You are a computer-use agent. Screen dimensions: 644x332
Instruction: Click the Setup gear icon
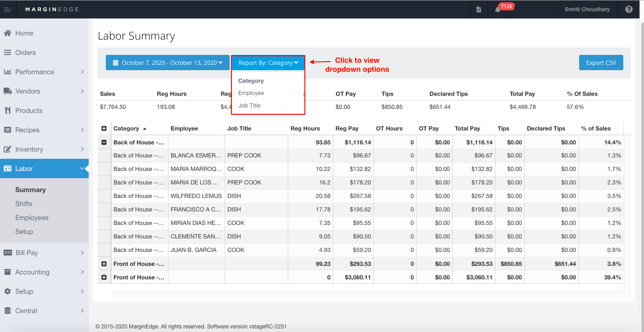pos(7,292)
